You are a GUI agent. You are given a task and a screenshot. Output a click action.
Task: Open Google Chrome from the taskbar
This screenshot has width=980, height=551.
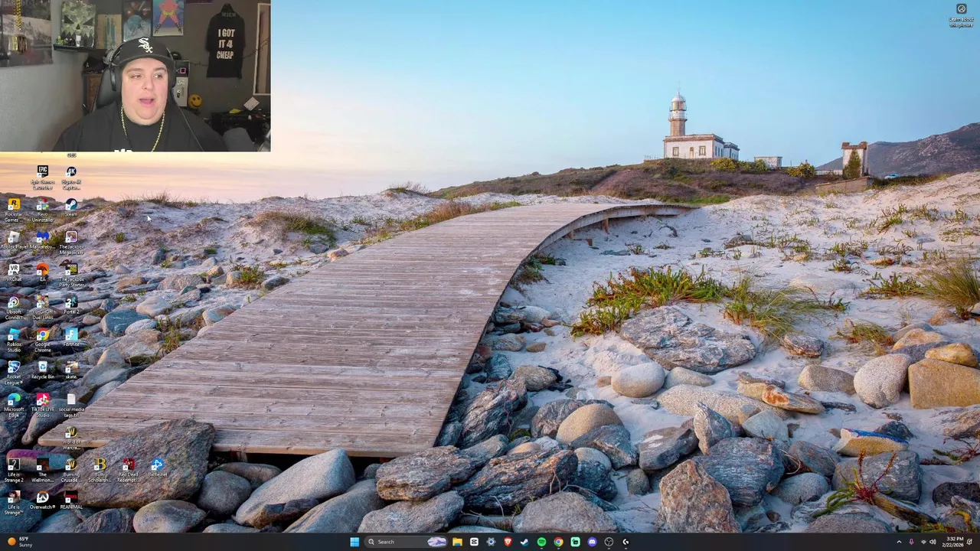pos(558,542)
